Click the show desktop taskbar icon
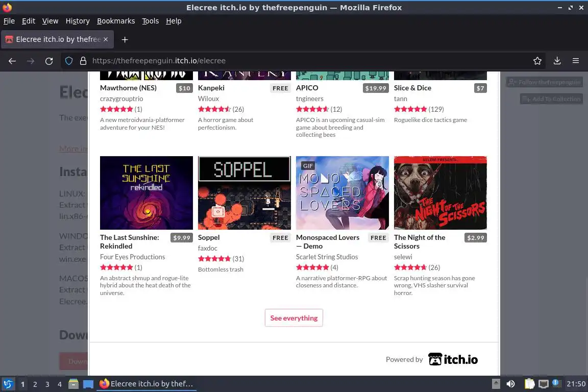This screenshot has width=588, height=392. pyautogui.click(x=88, y=384)
